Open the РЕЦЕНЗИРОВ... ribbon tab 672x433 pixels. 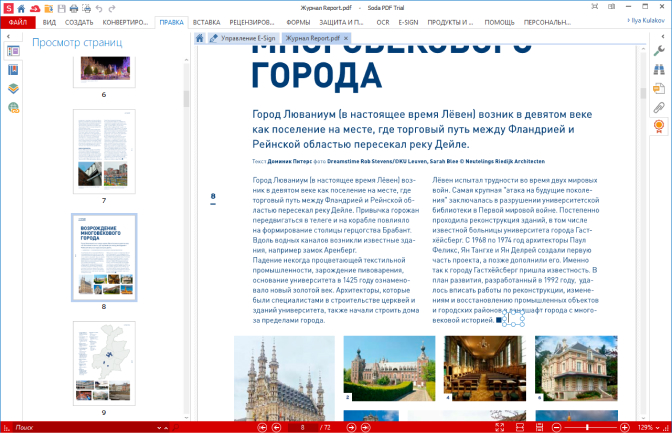(x=252, y=22)
